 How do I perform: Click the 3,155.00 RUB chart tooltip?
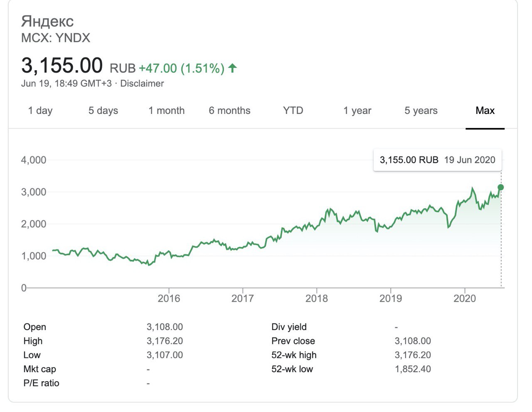coord(438,160)
